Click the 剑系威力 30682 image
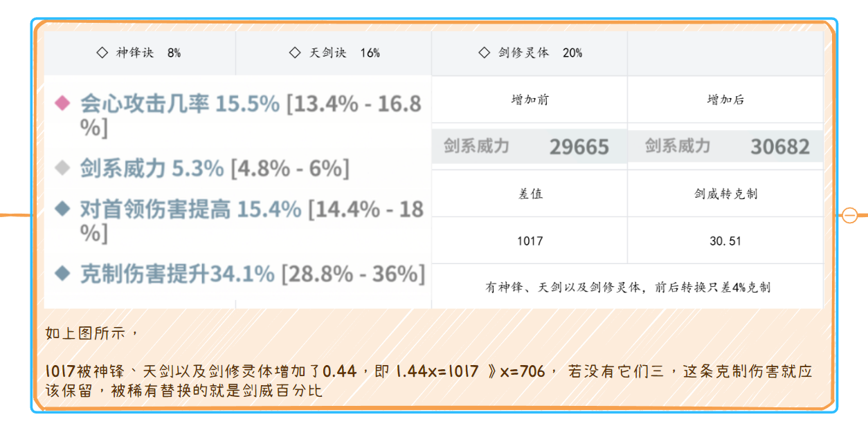The image size is (868, 428). click(725, 147)
